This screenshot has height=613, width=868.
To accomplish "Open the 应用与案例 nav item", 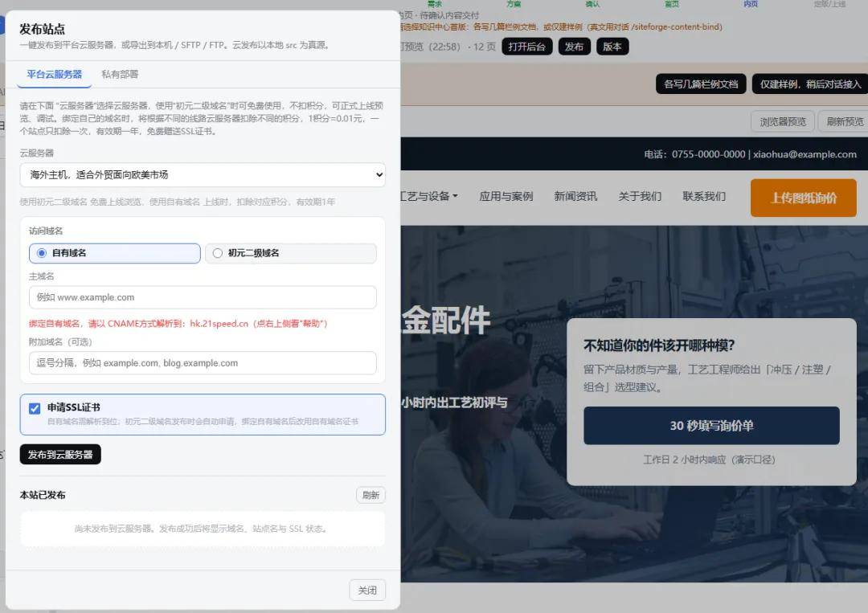I will [x=506, y=196].
